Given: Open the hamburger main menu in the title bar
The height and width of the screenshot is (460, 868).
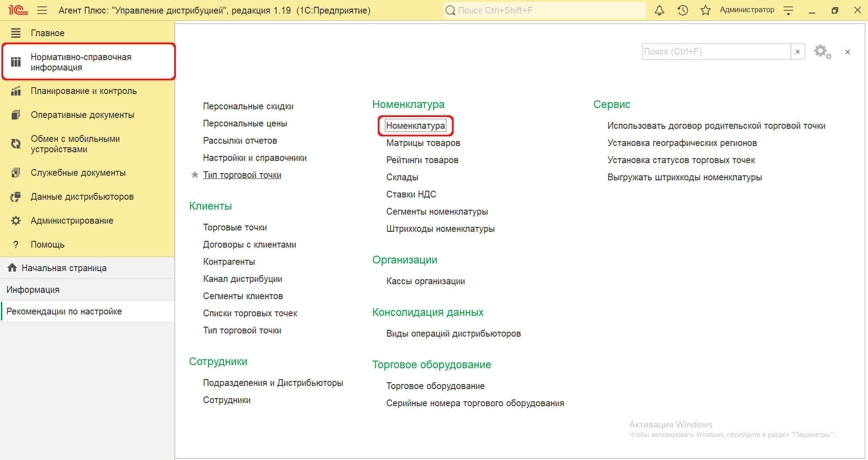Looking at the screenshot, I should click(x=42, y=10).
